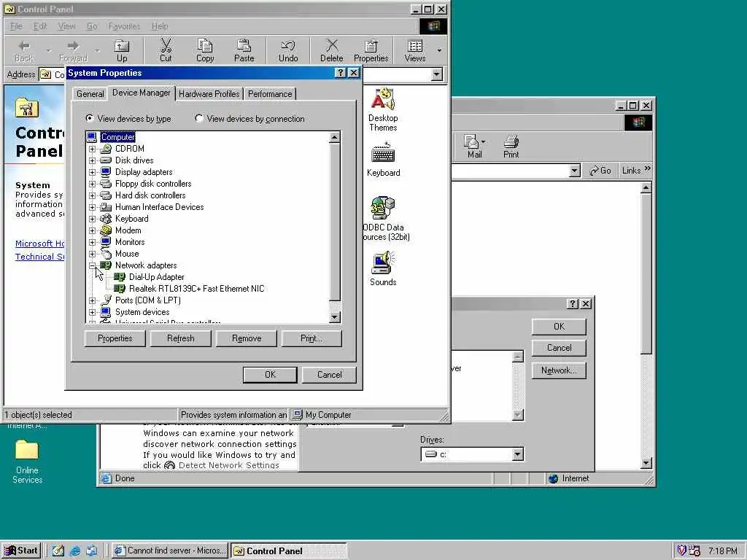Click Cancel in System Properties dialog

[329, 375]
